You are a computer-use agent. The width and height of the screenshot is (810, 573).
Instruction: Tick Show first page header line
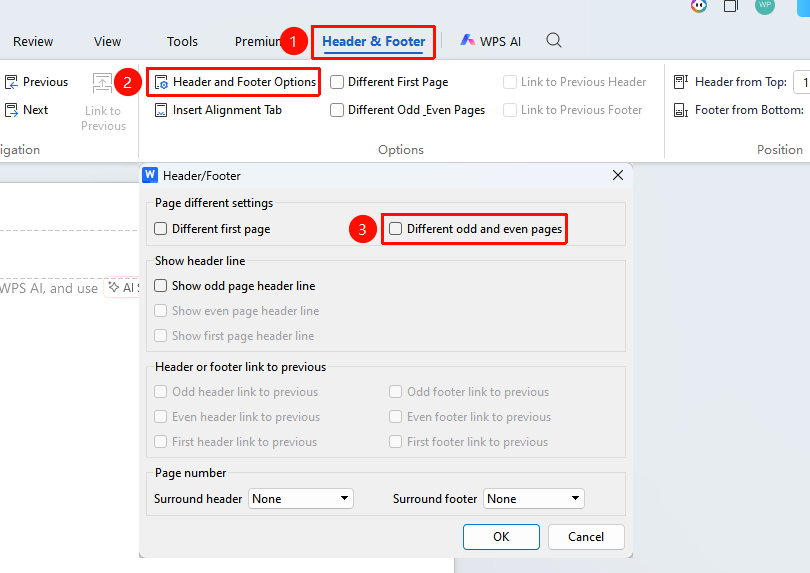(x=161, y=336)
